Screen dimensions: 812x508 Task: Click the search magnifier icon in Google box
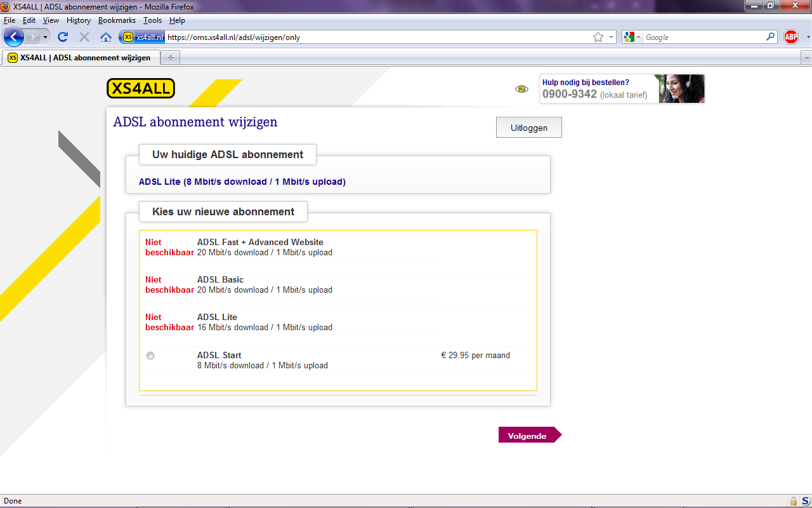771,37
